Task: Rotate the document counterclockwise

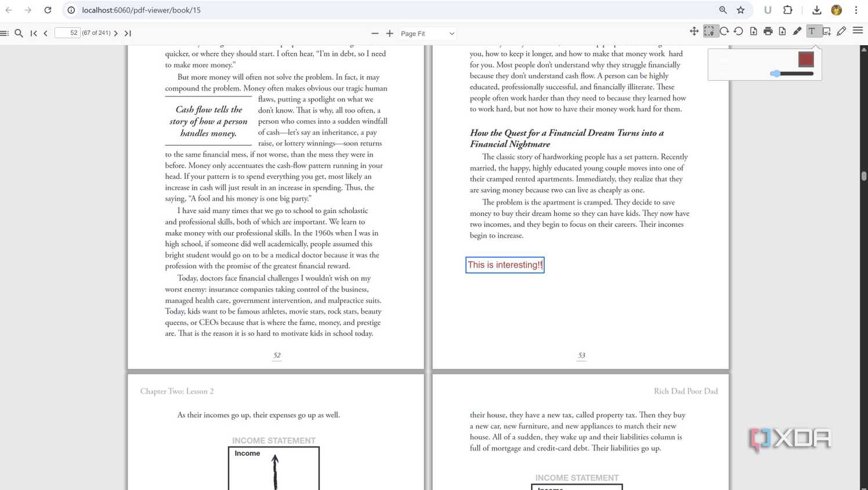Action: point(739,31)
